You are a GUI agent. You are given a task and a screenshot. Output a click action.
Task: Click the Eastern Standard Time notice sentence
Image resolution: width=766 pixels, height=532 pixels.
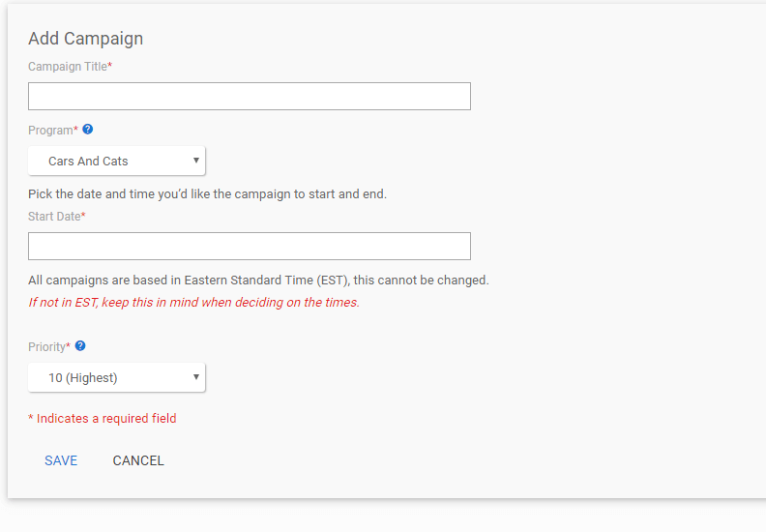coord(258,281)
